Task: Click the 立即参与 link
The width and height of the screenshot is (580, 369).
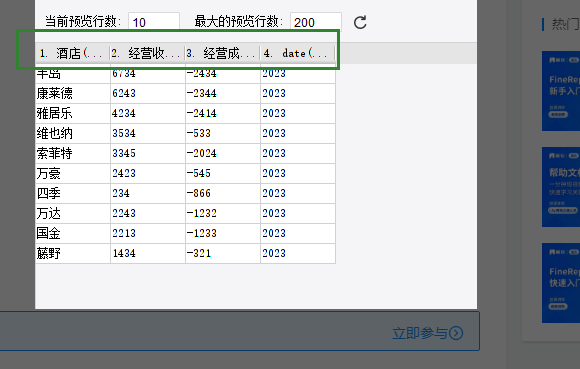Action: pos(420,333)
